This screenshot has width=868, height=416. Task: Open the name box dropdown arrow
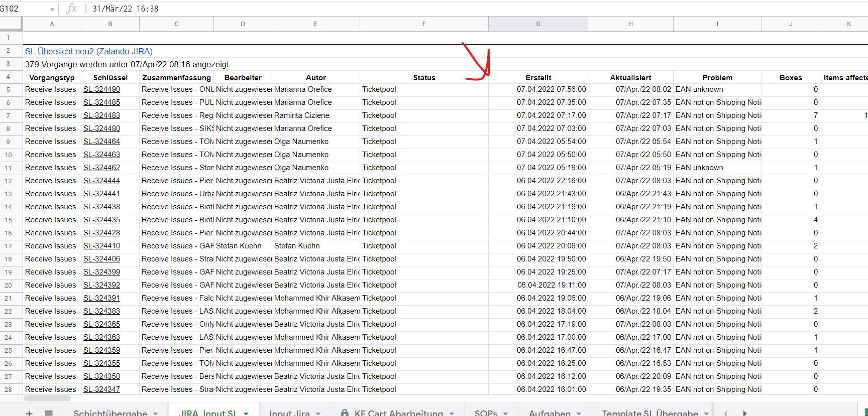pos(52,9)
